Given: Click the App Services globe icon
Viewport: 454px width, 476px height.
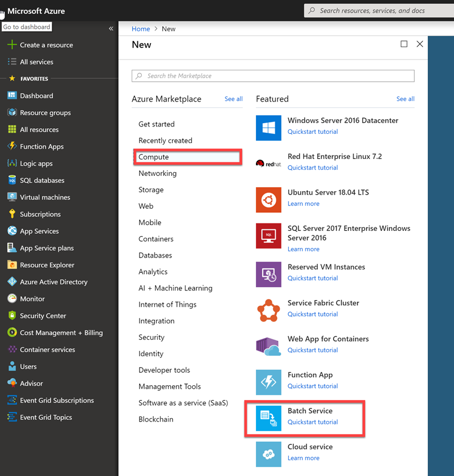Looking at the screenshot, I should [12, 231].
